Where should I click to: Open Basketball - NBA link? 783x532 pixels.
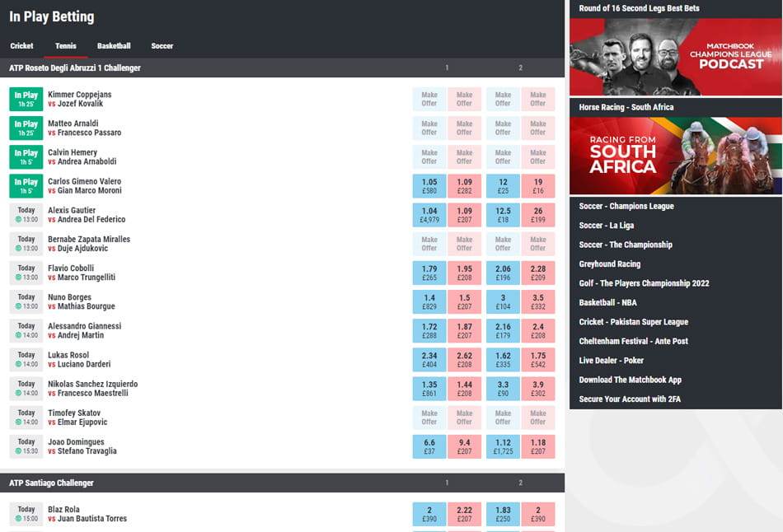tap(607, 302)
